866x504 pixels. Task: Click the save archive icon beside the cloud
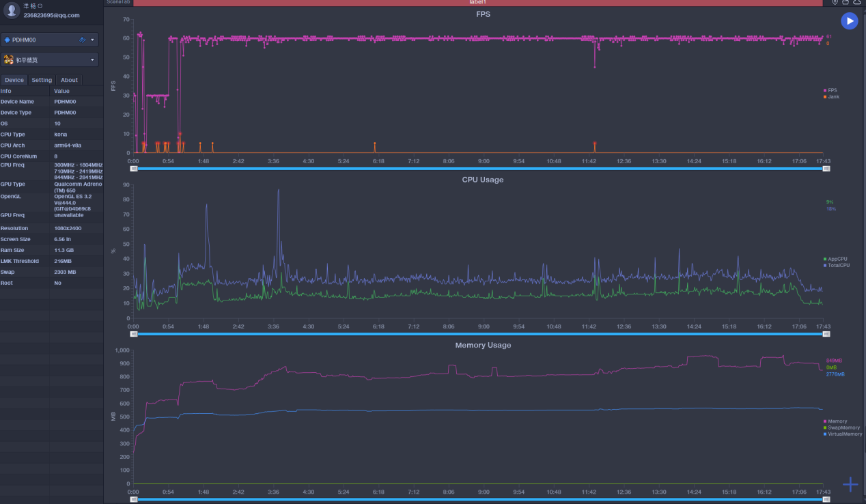846,2
